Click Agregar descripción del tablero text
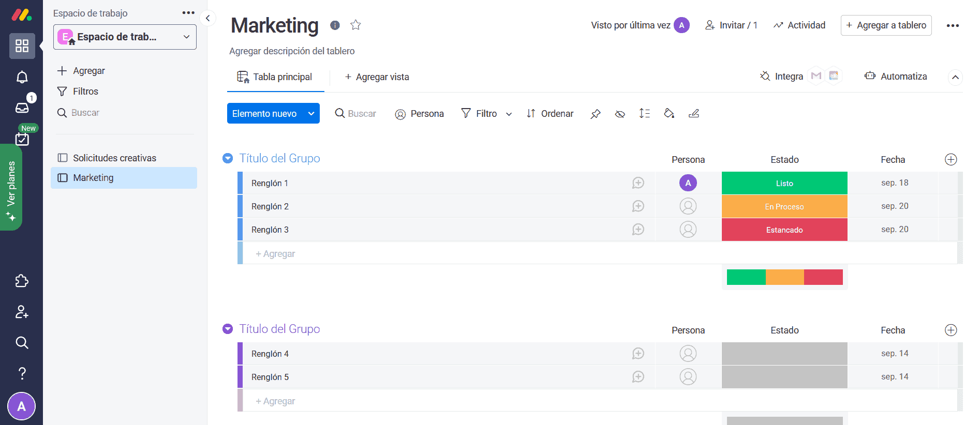 (292, 51)
